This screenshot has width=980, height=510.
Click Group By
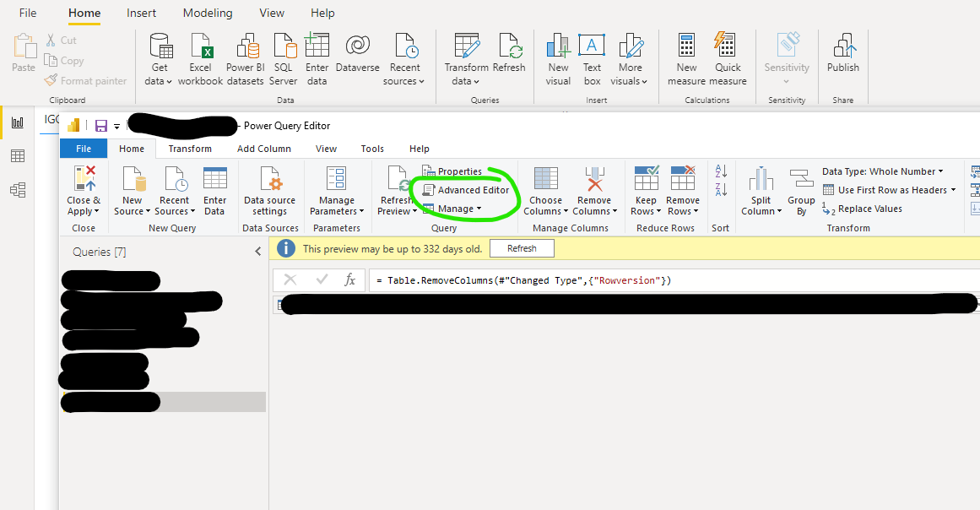click(801, 191)
